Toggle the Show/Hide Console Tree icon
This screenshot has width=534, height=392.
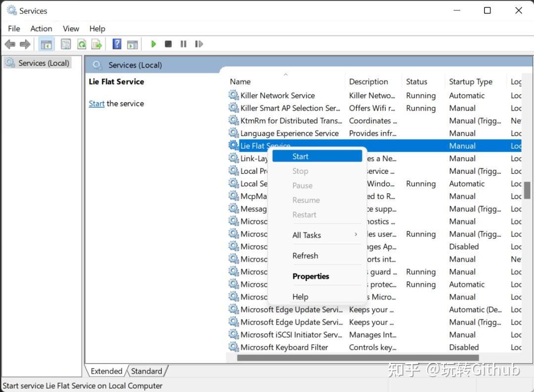click(x=46, y=44)
